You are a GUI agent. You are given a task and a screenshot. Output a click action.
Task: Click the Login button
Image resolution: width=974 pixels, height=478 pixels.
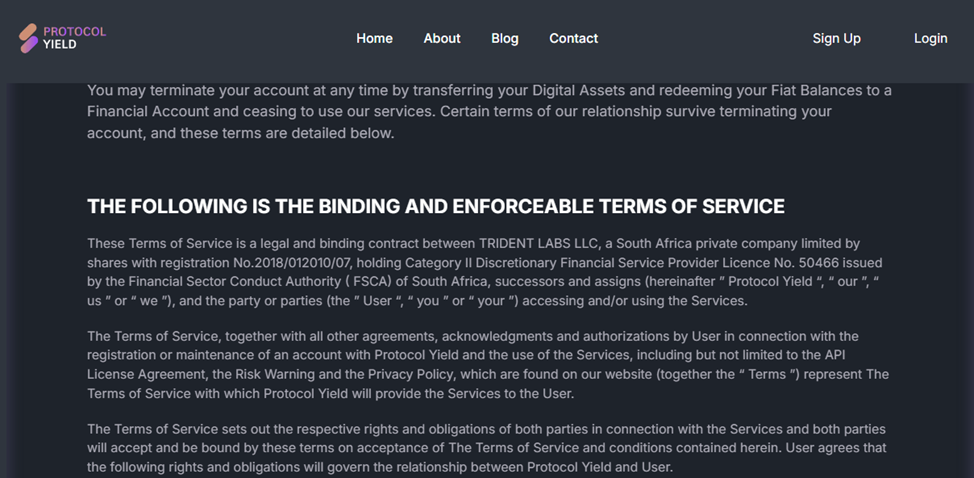[x=930, y=38]
